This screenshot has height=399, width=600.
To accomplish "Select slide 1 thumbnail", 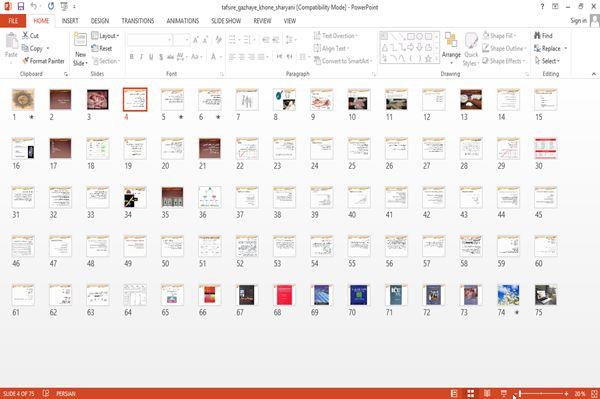I will [23, 99].
